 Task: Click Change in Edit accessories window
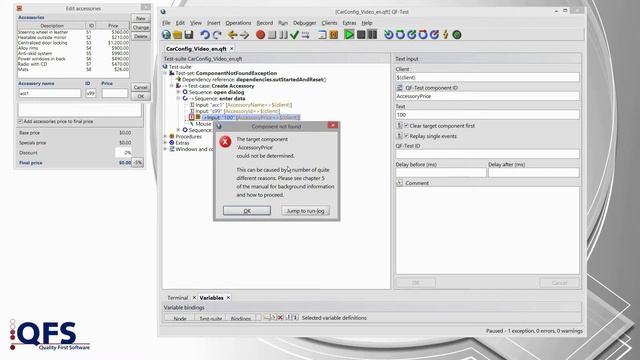141,27
